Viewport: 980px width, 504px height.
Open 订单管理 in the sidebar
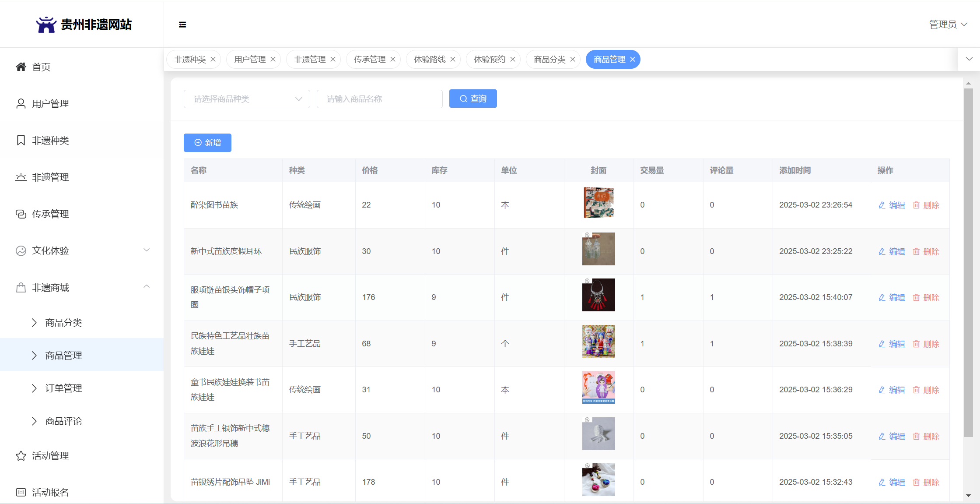pos(63,388)
